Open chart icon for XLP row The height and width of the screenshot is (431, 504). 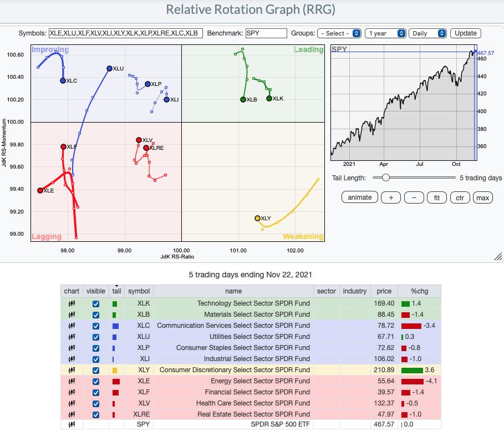click(72, 348)
